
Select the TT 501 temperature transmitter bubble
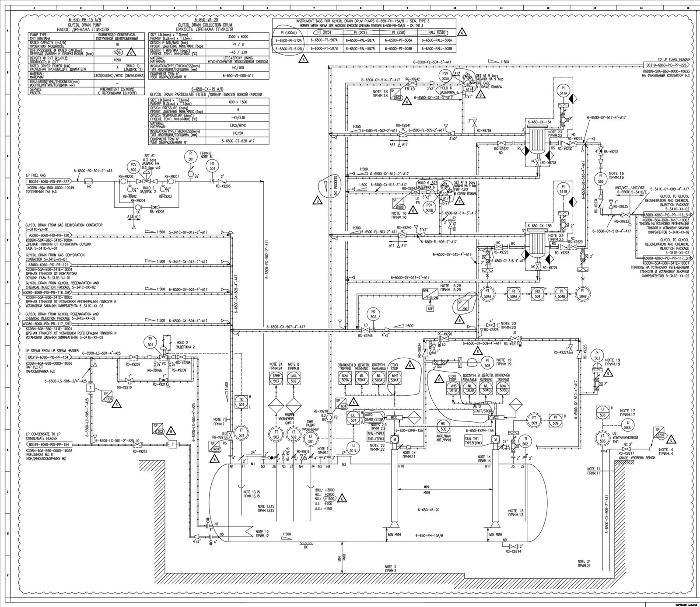point(241,433)
